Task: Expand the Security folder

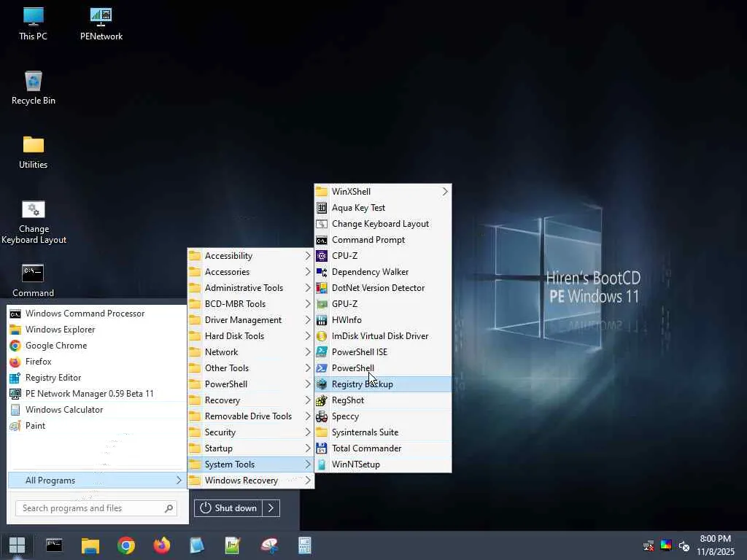Action: (x=251, y=432)
